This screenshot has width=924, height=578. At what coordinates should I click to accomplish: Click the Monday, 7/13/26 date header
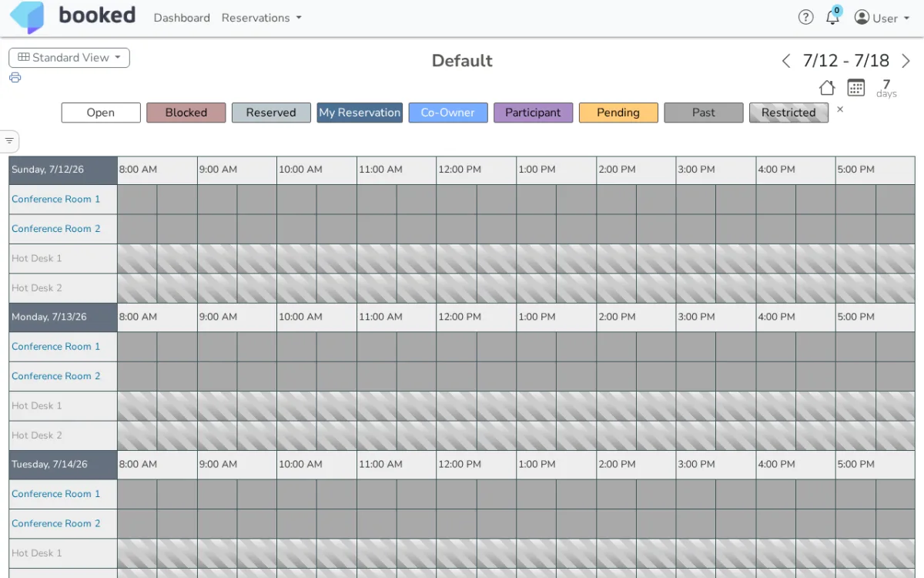[x=63, y=318]
